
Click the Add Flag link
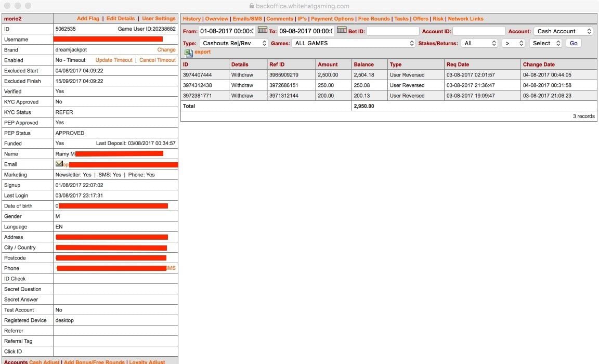(x=88, y=18)
